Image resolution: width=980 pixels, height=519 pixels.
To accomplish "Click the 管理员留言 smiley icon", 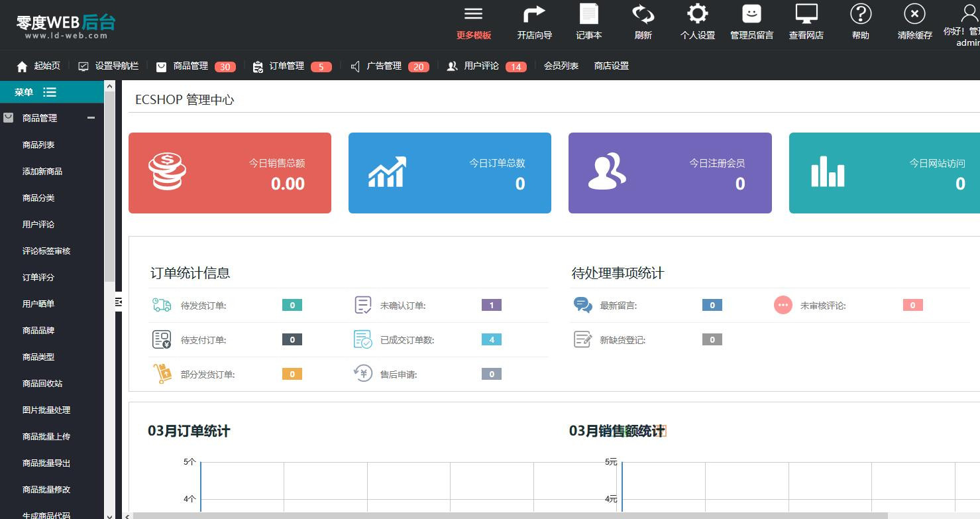I will 751,14.
